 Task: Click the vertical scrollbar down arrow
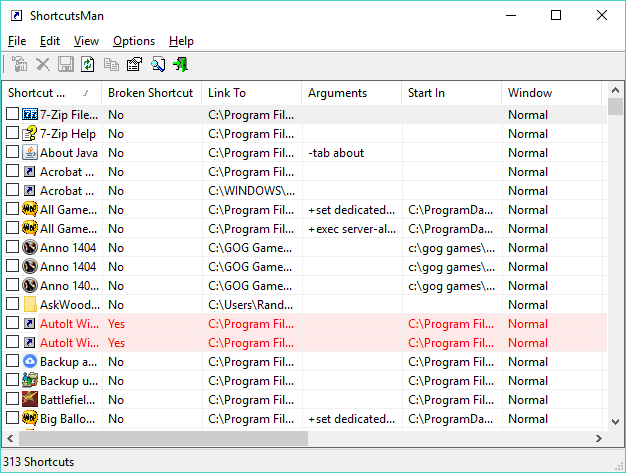coord(615,422)
